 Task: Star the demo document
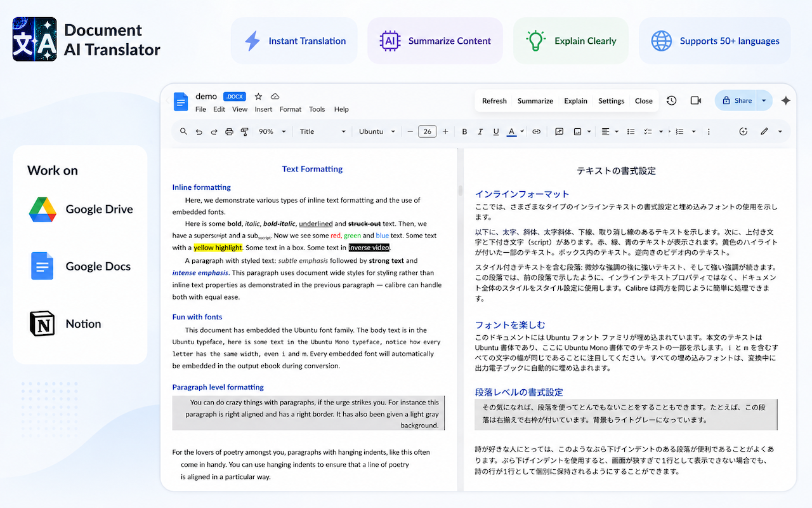(258, 97)
